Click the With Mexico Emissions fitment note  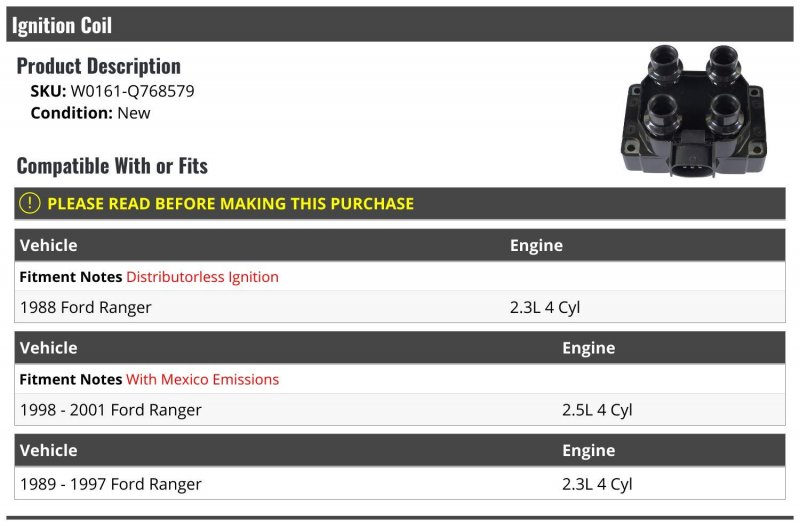click(203, 379)
